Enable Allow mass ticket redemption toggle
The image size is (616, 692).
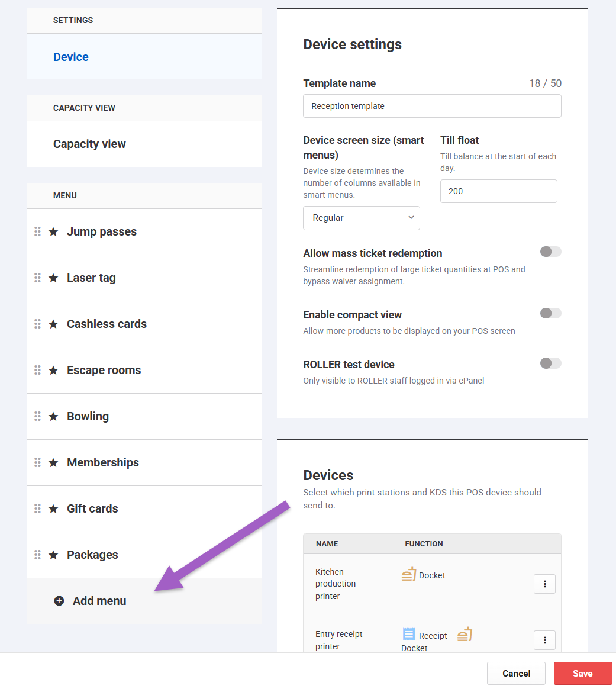pyautogui.click(x=550, y=252)
